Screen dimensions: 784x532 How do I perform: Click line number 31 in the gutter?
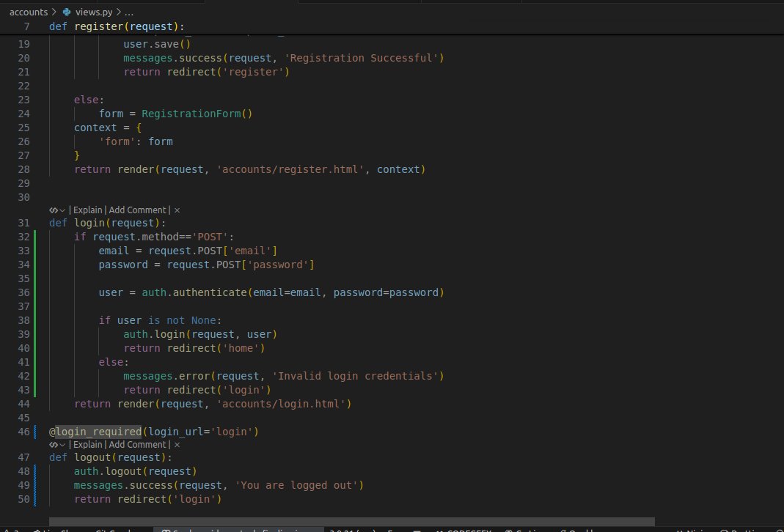23,223
